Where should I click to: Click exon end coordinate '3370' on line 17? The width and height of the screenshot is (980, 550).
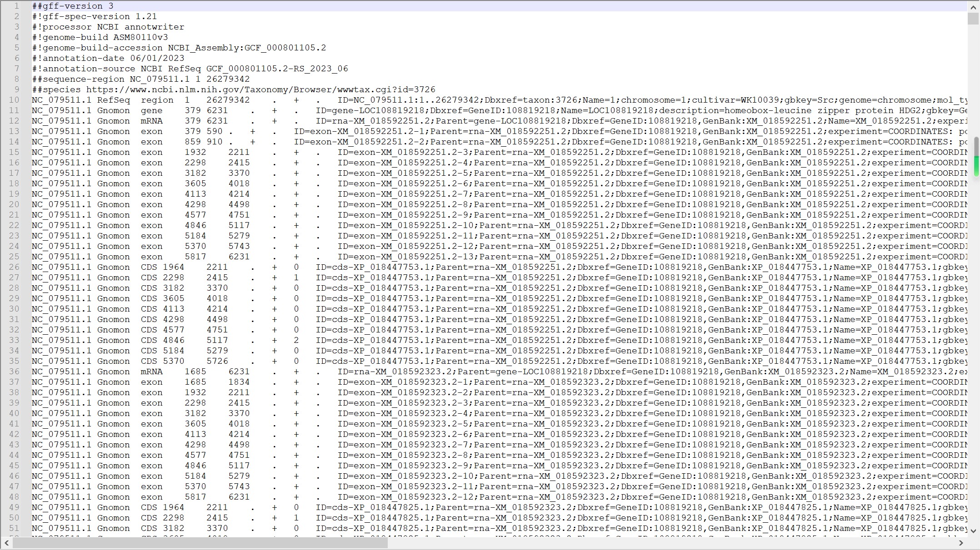click(239, 173)
